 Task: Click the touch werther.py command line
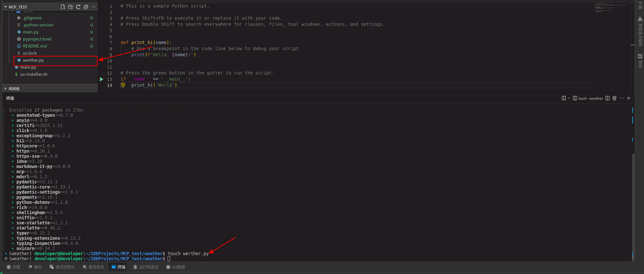point(188,254)
